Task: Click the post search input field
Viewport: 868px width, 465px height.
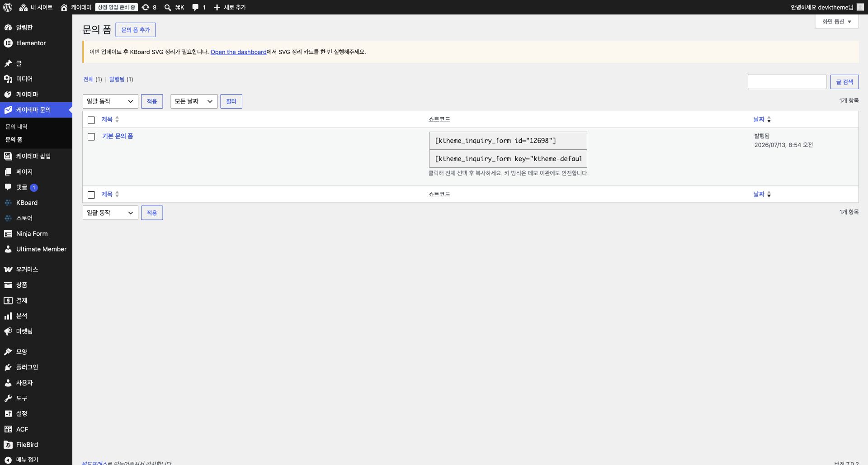Action: pos(787,82)
